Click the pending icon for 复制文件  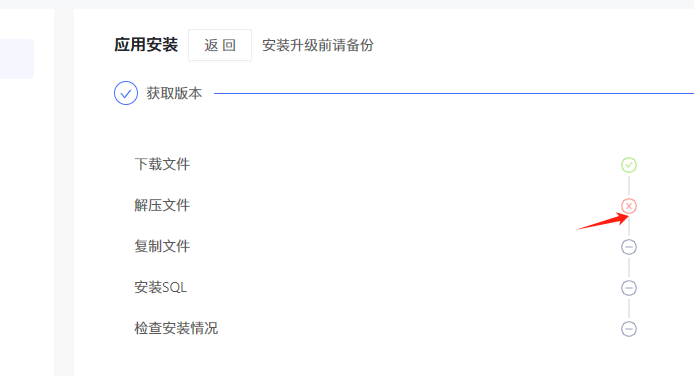(628, 247)
